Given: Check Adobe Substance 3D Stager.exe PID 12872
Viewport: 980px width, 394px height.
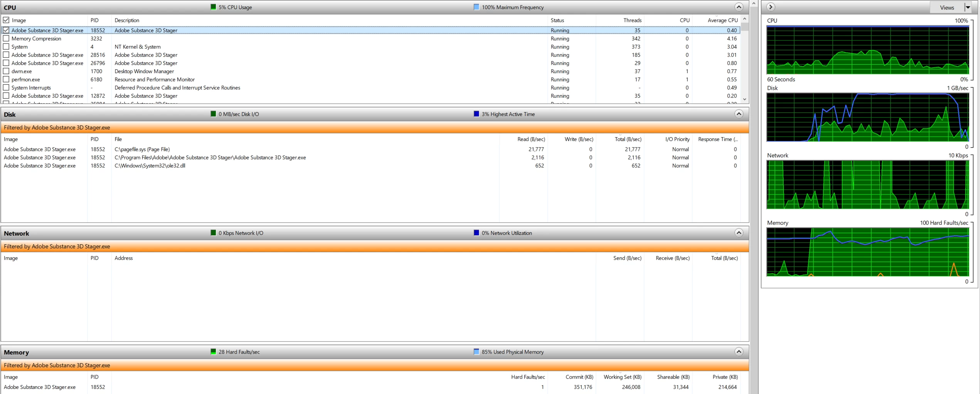Looking at the screenshot, I should pos(6,96).
